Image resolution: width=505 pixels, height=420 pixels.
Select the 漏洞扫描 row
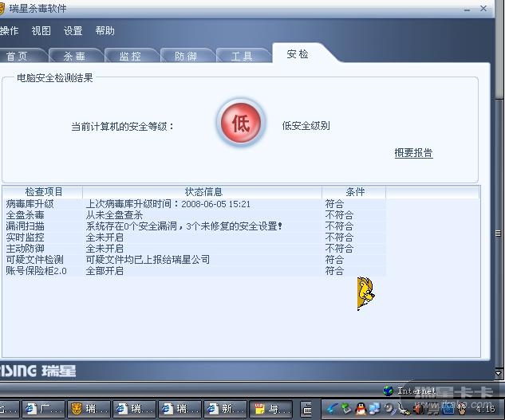pos(195,226)
